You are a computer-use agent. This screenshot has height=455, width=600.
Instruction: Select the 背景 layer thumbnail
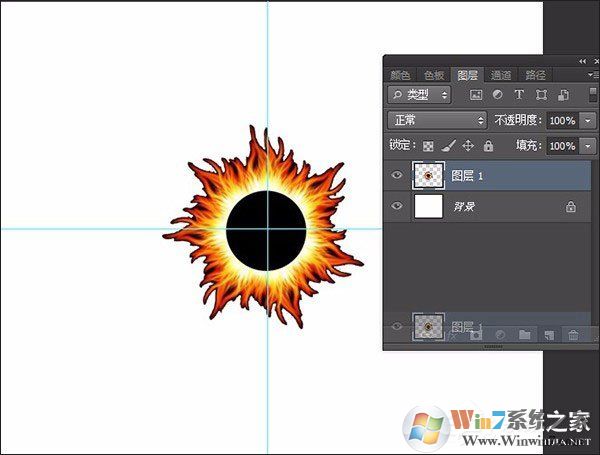pyautogui.click(x=429, y=206)
